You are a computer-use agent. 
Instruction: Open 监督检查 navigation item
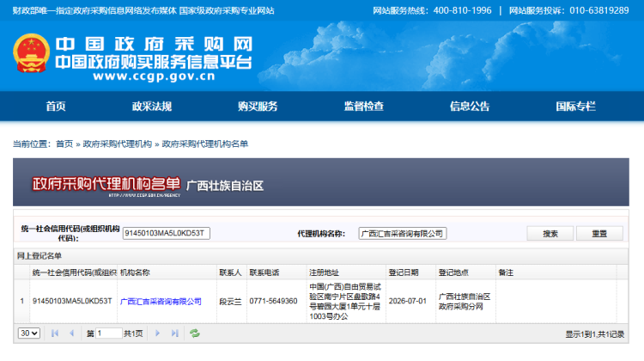point(364,107)
